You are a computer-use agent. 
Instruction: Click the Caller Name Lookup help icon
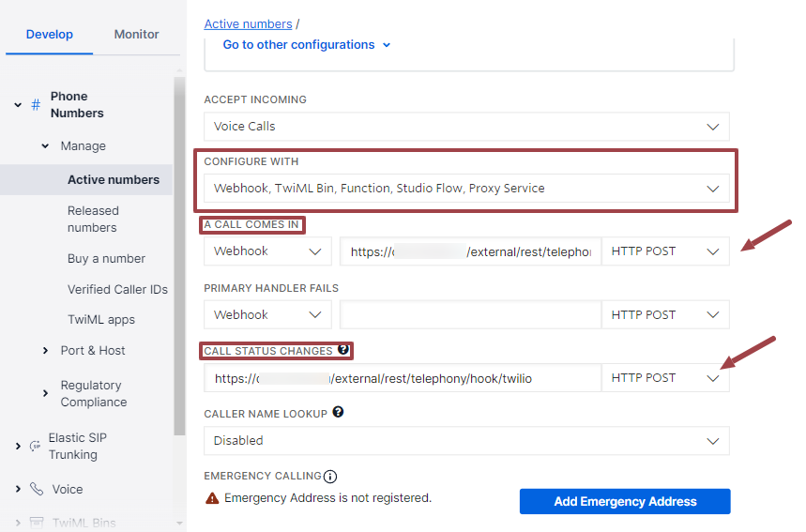(338, 412)
